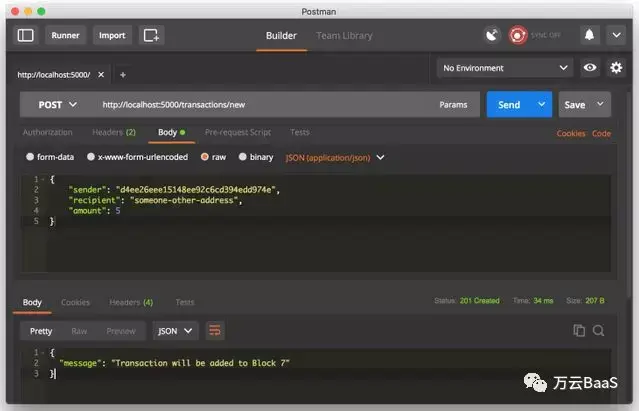Copy response body to clipboard
The height and width of the screenshot is (411, 639).
click(579, 330)
